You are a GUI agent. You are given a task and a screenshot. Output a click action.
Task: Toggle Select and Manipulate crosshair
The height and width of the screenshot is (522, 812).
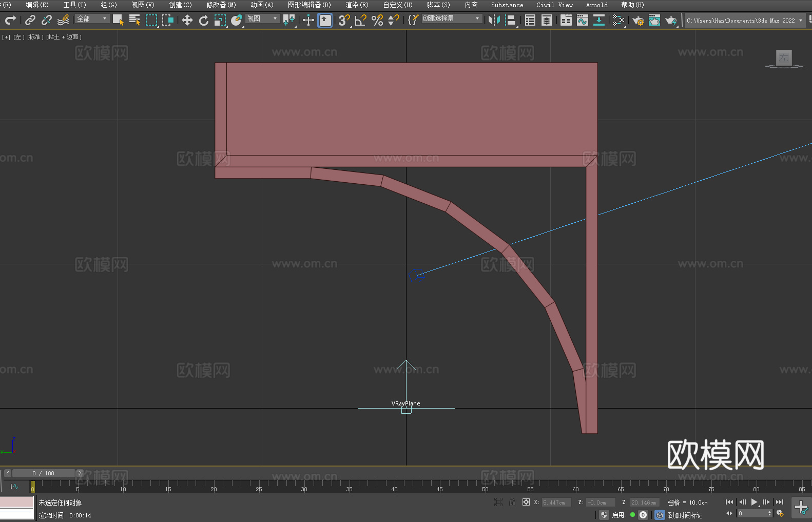[x=308, y=20]
